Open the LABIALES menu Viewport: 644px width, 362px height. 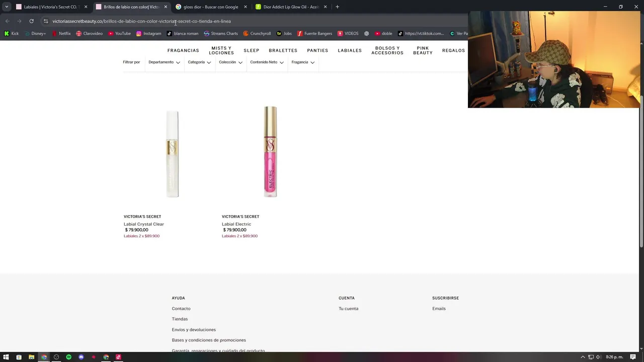[x=350, y=51]
